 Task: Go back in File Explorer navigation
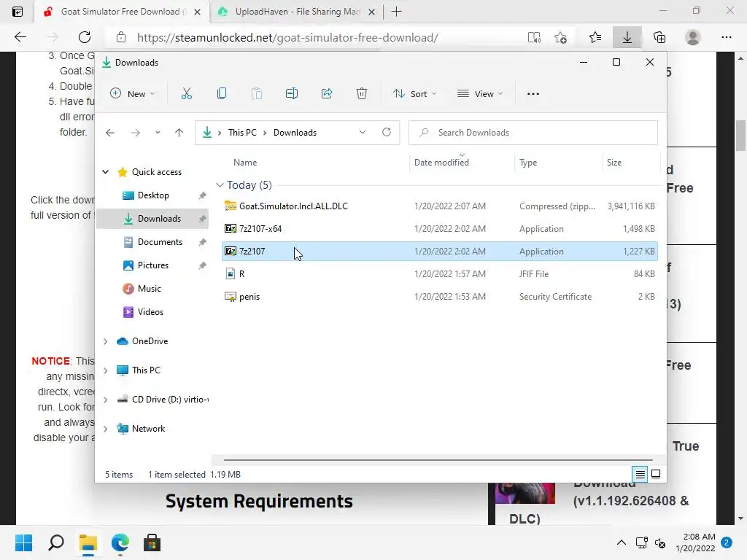pyautogui.click(x=110, y=133)
